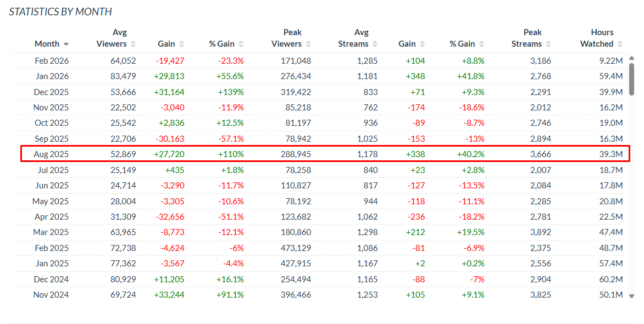Sort by Peak Streams column

531,38
